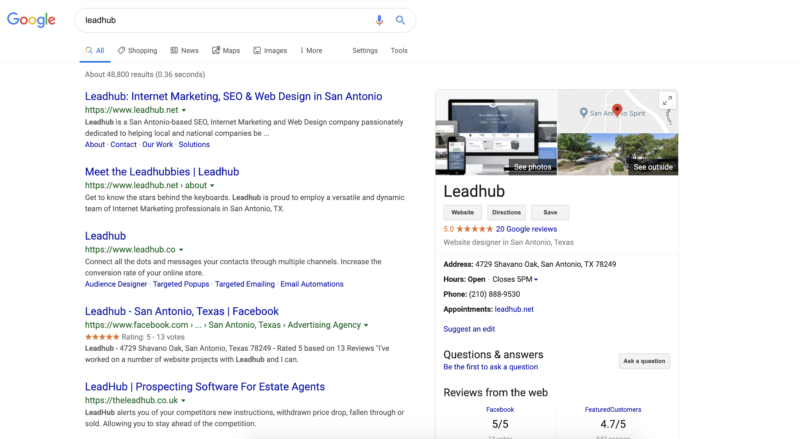
Task: Open See outside street view thumbnail
Action: click(618, 154)
